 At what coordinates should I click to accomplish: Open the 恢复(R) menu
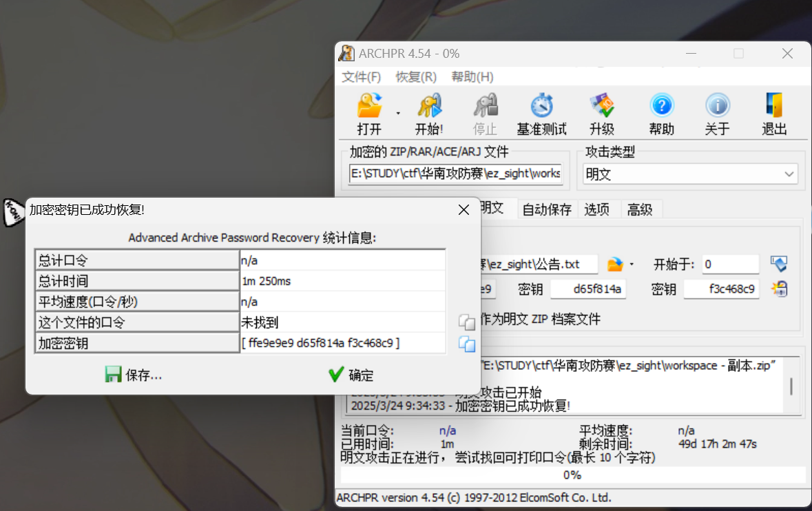[416, 77]
